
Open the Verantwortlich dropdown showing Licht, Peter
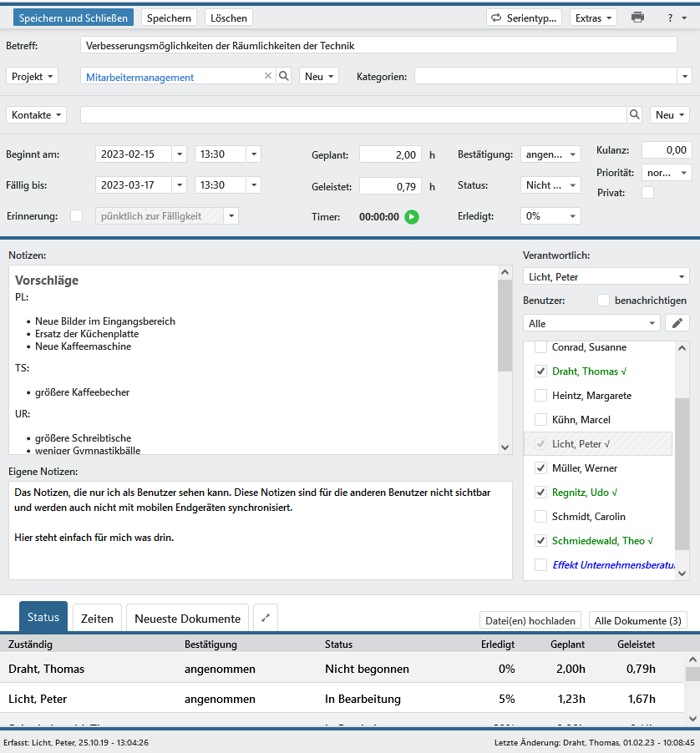(x=606, y=276)
